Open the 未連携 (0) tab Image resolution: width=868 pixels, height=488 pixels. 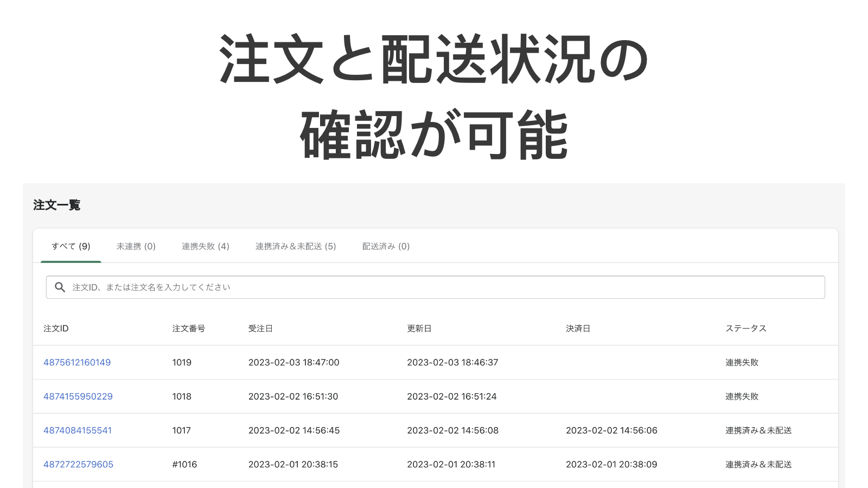(x=136, y=246)
